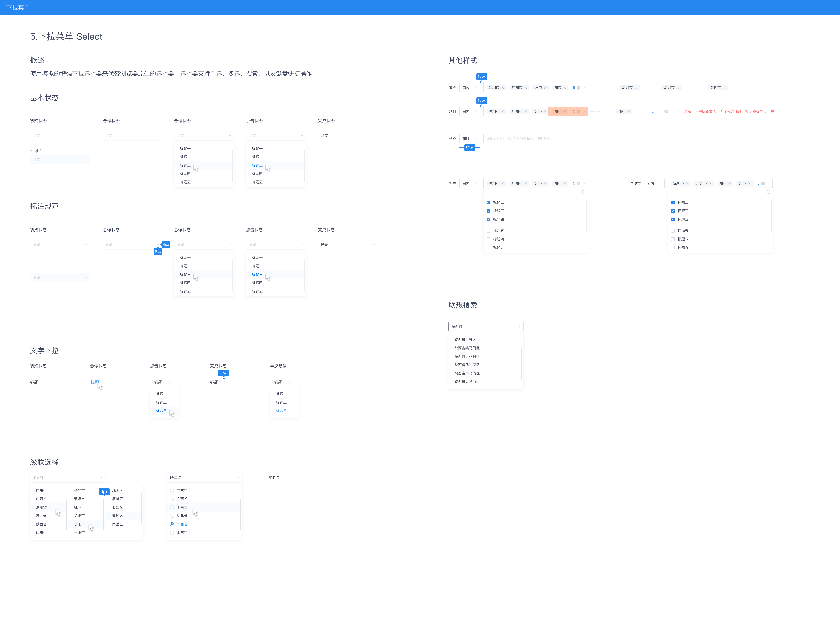Click heading 5.下拉菜单 Select
840x637 pixels.
pyautogui.click(x=66, y=36)
